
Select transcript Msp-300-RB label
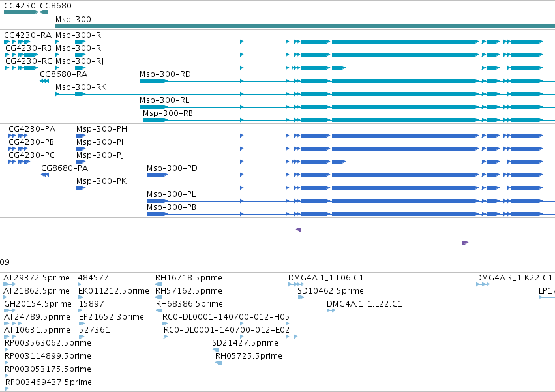168,113
